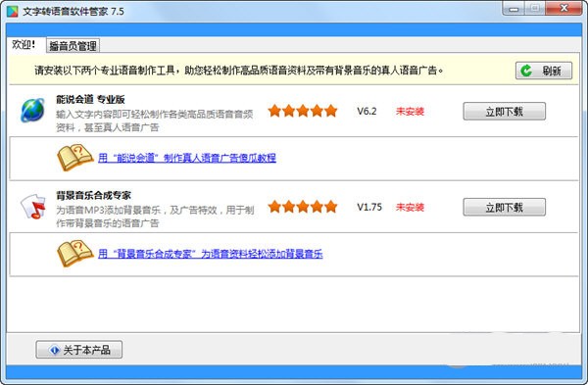
Task: Download 背景音乐合成专家 with 立即下载
Action: pos(505,208)
